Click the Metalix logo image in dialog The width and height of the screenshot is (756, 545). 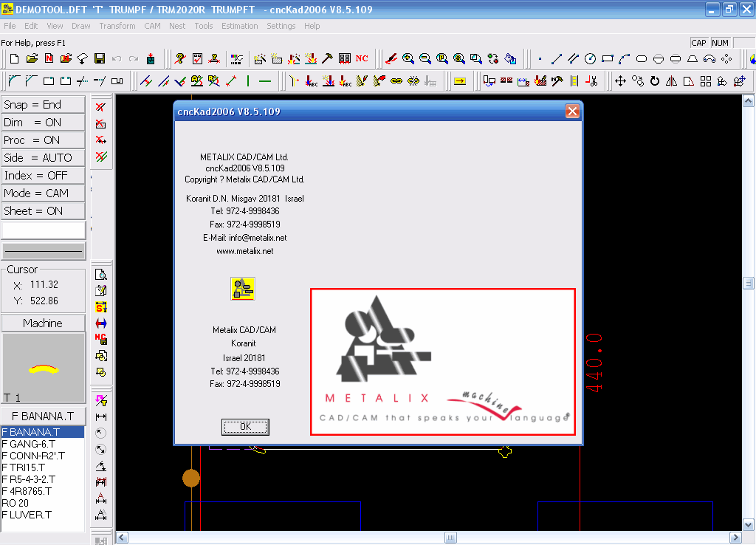point(443,362)
